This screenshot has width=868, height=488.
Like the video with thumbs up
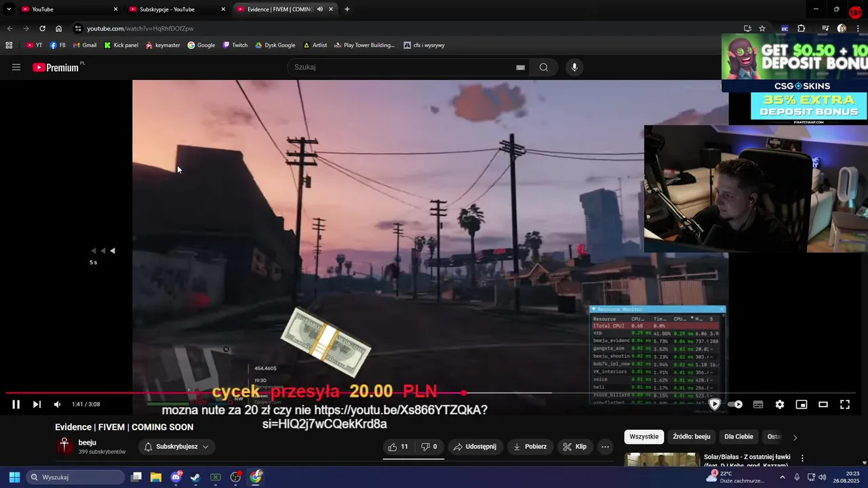click(397, 447)
